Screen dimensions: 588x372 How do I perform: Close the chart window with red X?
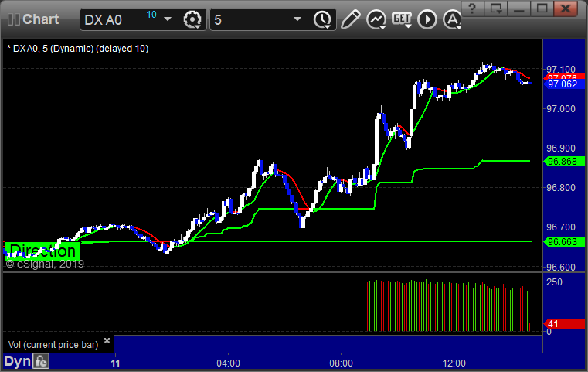click(565, 8)
